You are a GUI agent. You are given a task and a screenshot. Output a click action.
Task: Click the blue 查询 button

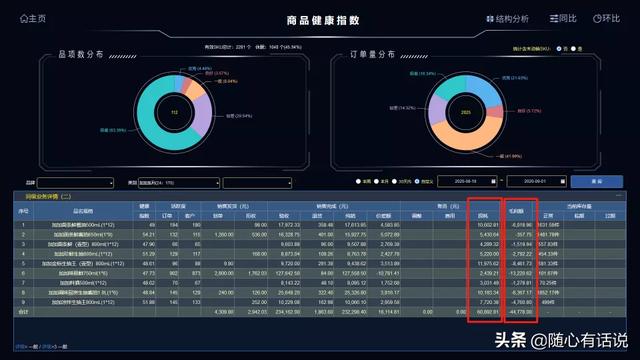(597, 181)
